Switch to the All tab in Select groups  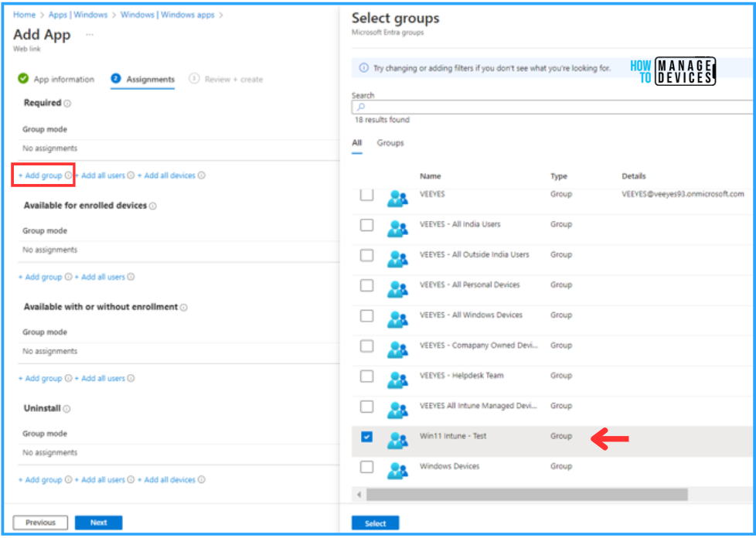click(357, 143)
